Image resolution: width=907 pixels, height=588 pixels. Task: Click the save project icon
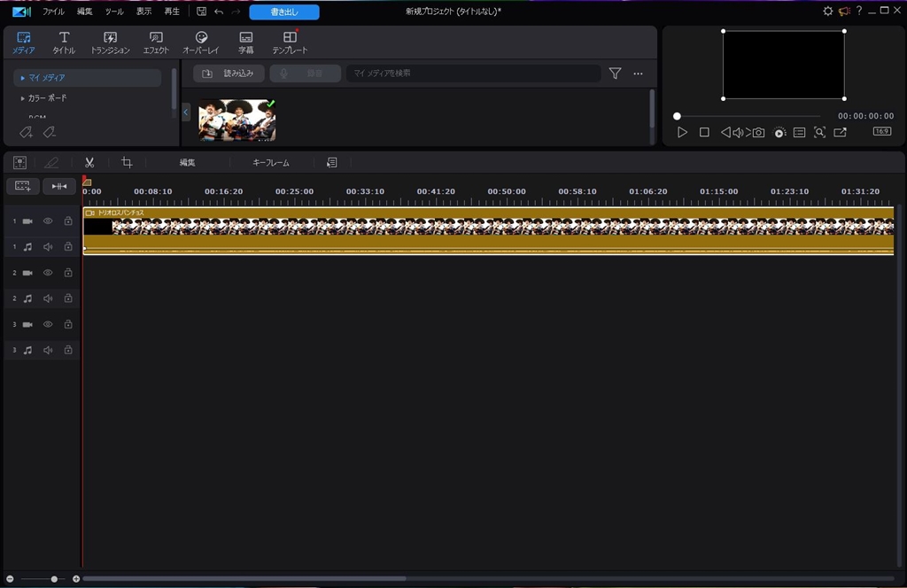pos(201,12)
